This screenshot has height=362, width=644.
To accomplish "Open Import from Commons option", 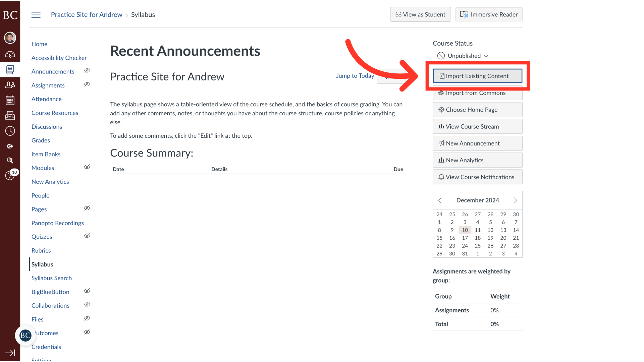I will pos(477,93).
